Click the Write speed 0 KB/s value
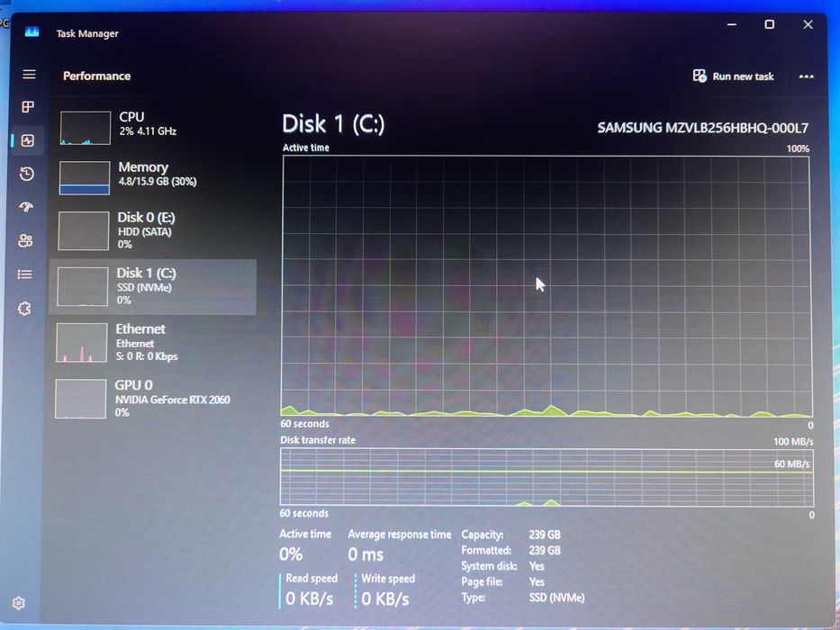This screenshot has width=840, height=630. (385, 598)
